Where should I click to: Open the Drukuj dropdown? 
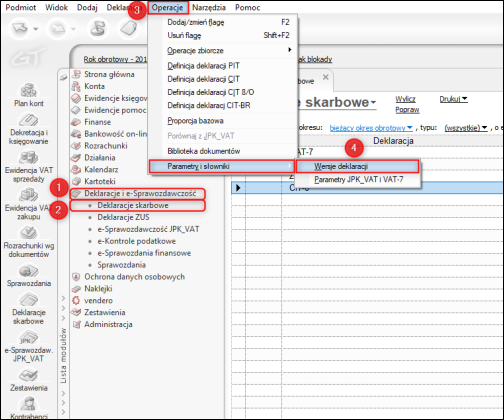tap(453, 99)
